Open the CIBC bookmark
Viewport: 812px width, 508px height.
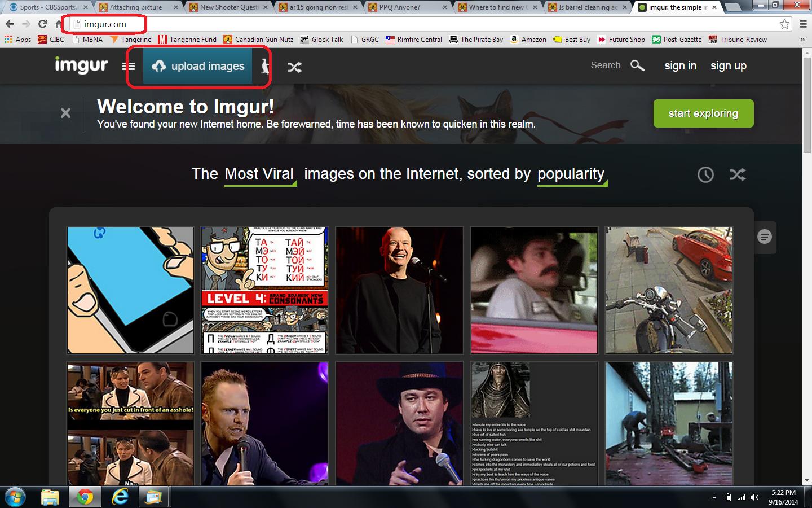click(51, 40)
